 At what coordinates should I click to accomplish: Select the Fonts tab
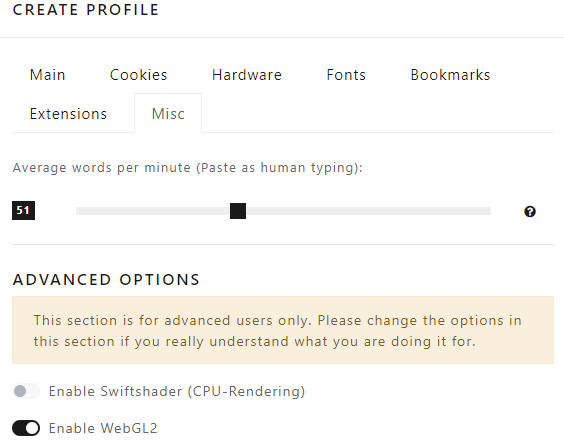tap(346, 75)
